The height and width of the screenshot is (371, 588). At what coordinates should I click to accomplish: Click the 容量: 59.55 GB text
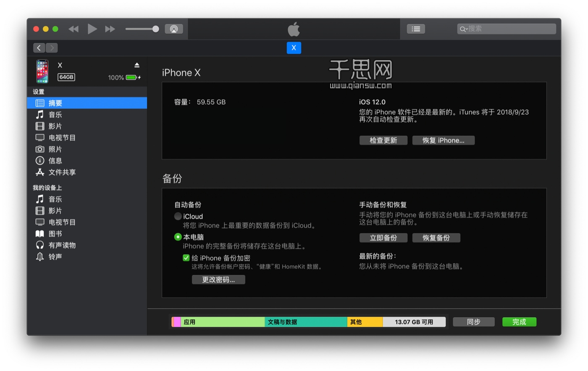pos(200,102)
